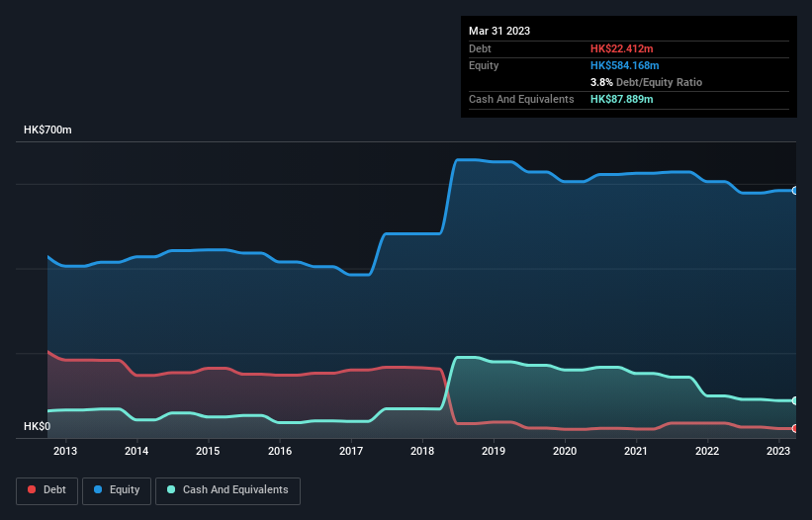Image resolution: width=812 pixels, height=520 pixels.
Task: Click the 2016 x-axis label
Action: 280,451
